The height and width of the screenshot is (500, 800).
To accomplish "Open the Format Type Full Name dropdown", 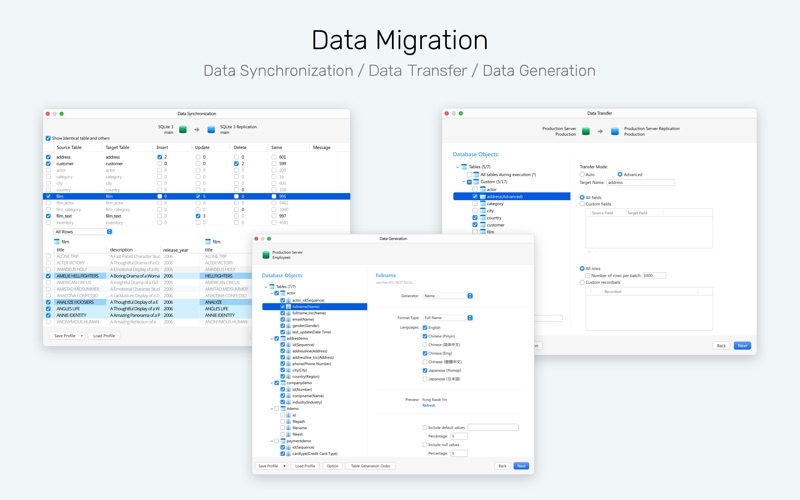I will click(448, 318).
